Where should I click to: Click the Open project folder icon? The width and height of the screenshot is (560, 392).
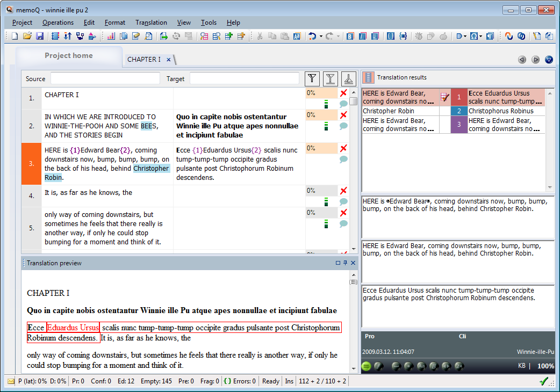27,36
